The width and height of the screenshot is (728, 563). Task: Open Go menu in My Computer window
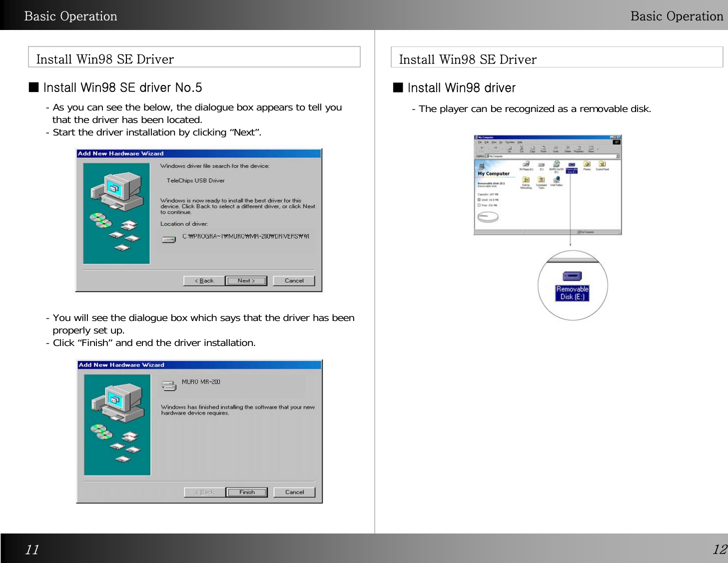coord(501,142)
